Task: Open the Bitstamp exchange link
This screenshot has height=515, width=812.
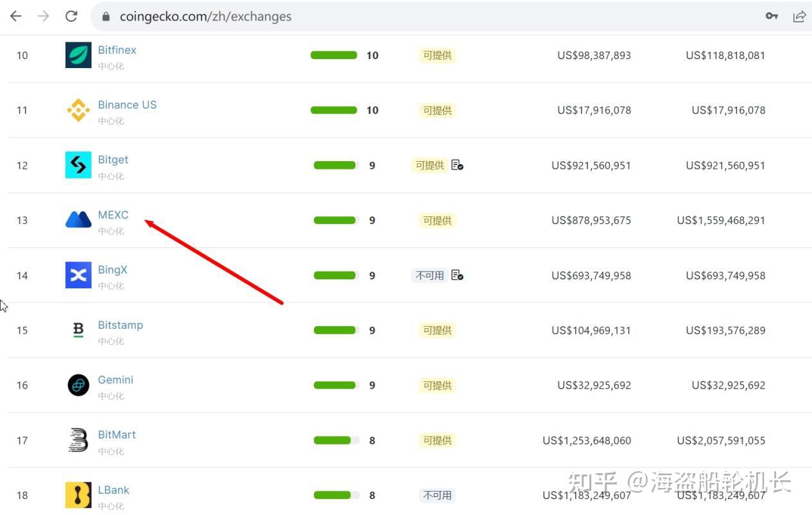Action: coord(120,325)
